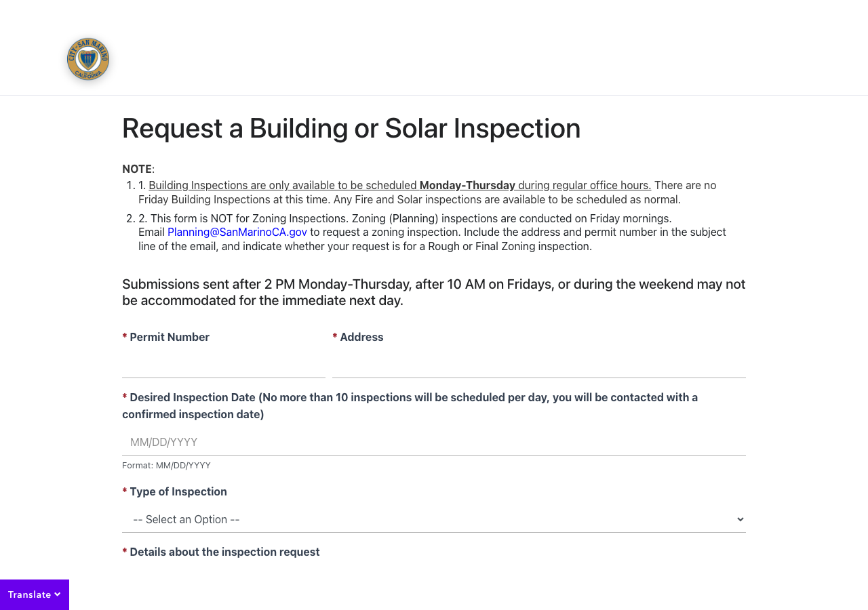Focus the Permit Number input field
This screenshot has height=610, width=868.
(224, 365)
